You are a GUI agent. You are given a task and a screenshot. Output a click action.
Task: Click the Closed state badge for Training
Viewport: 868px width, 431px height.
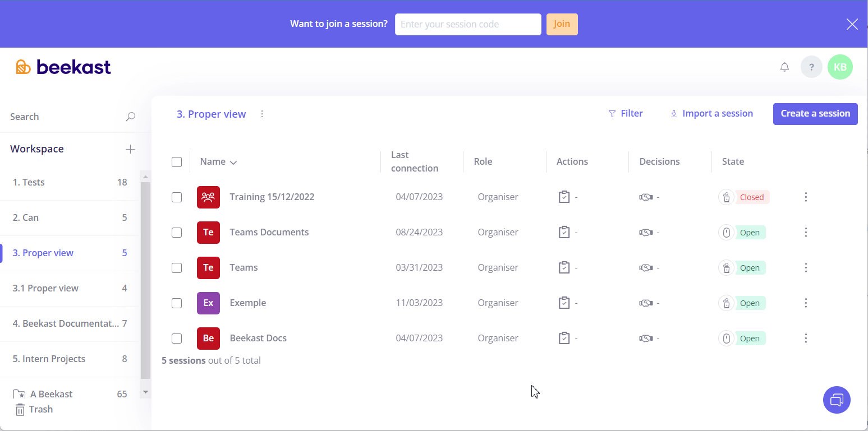(752, 197)
